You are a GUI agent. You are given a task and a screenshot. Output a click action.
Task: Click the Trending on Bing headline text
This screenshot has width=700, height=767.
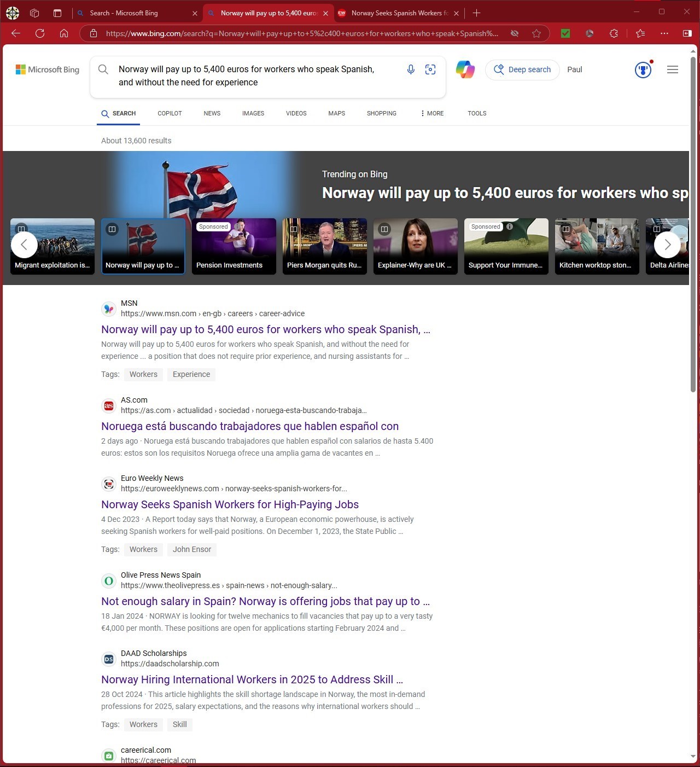click(505, 193)
